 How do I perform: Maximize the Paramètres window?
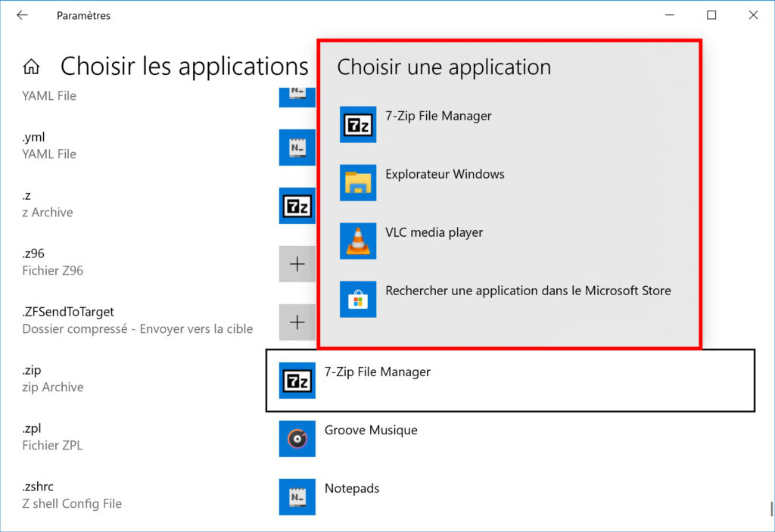(x=711, y=15)
